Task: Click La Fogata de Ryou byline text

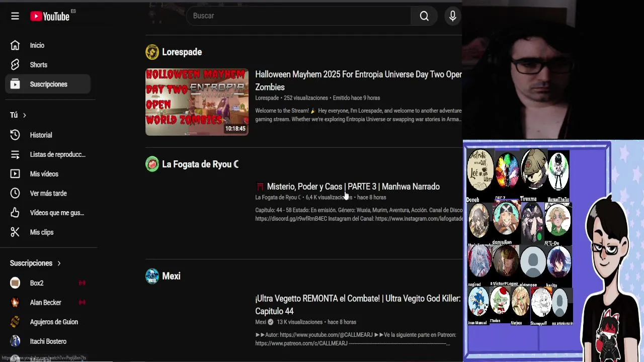Action: tap(278, 198)
